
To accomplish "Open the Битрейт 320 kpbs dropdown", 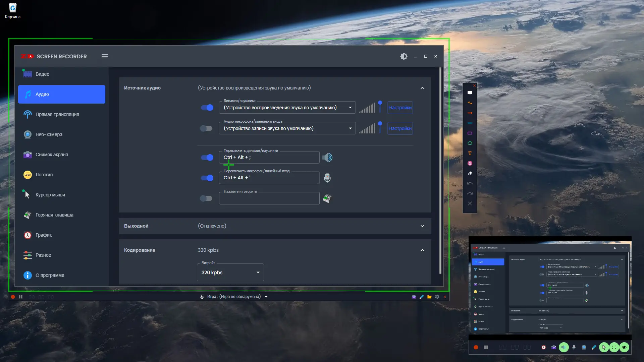I will [230, 273].
